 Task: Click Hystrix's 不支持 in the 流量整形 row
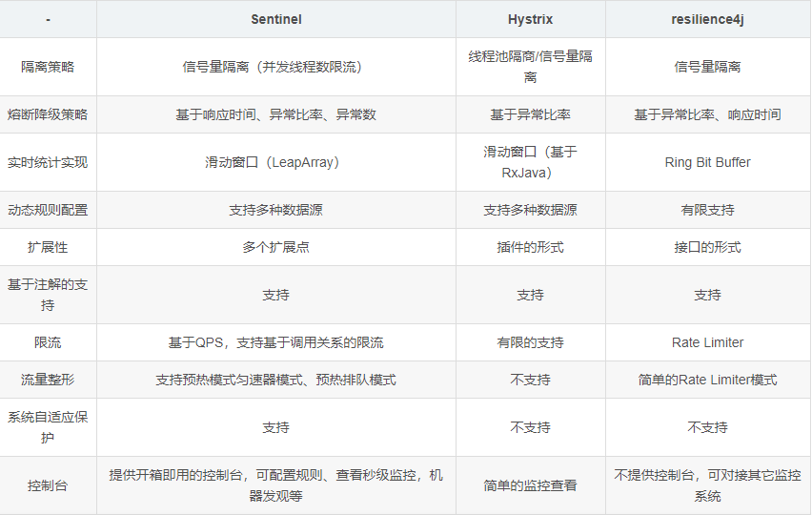pyautogui.click(x=530, y=380)
